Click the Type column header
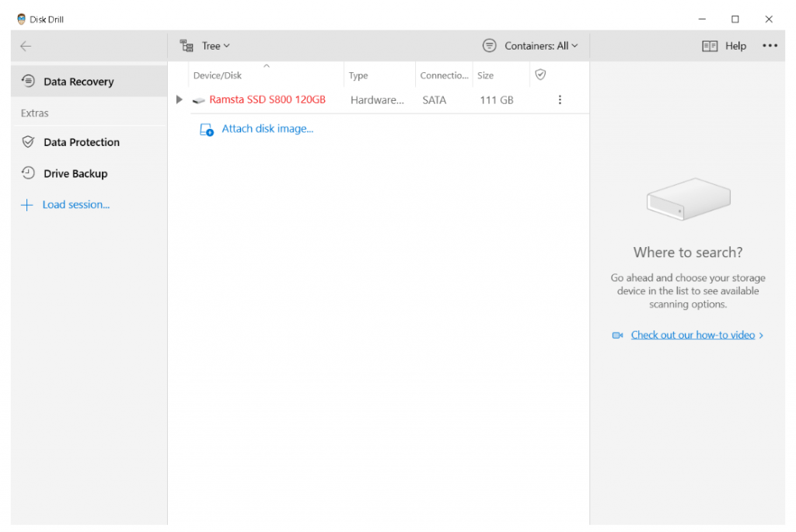Viewport: 796px width, 532px height. pyautogui.click(x=358, y=75)
